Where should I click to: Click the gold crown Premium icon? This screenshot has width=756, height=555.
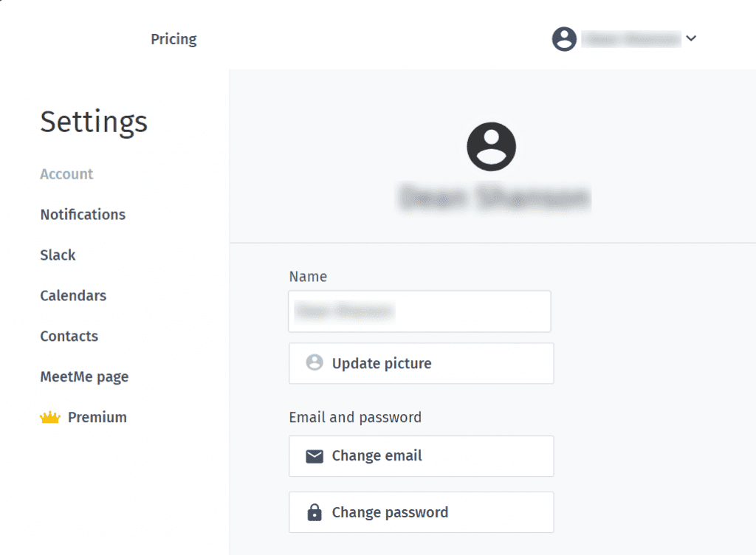(x=50, y=417)
